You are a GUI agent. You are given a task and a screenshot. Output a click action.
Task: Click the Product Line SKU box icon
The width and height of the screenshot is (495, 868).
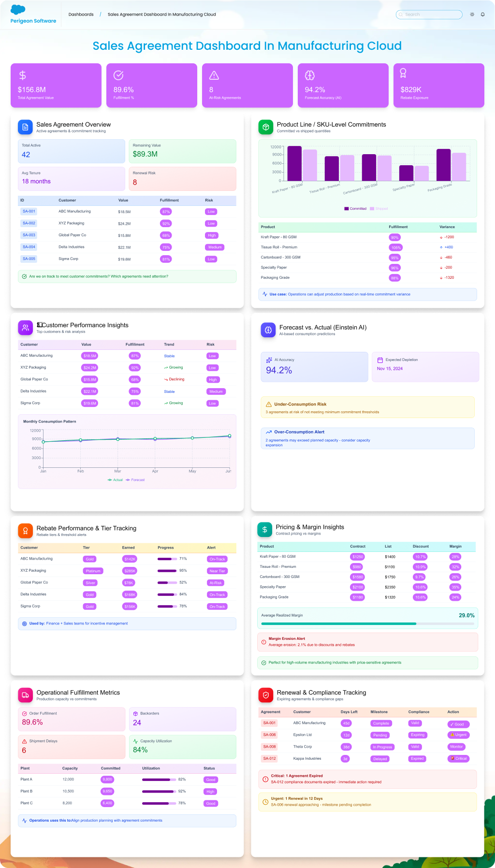coord(266,127)
